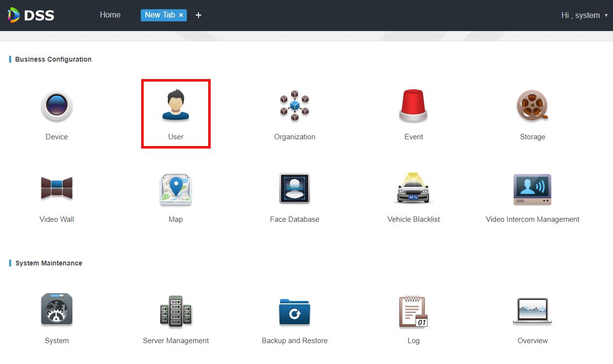Click the Organization label text

coord(295,137)
